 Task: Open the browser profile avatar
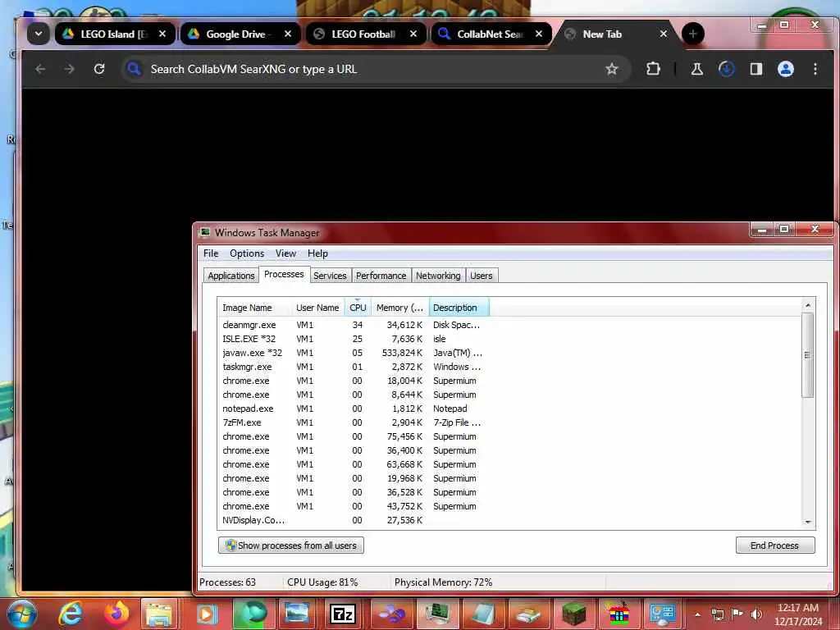tap(785, 69)
